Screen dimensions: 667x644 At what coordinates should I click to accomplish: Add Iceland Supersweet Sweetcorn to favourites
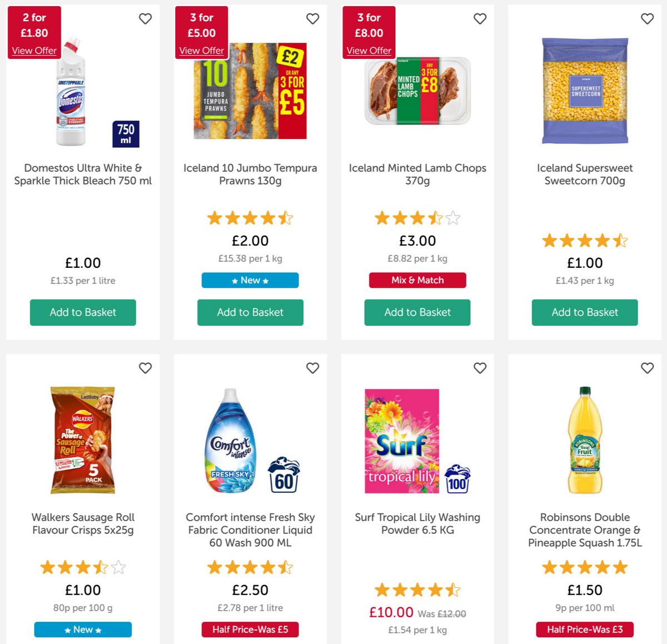[647, 18]
